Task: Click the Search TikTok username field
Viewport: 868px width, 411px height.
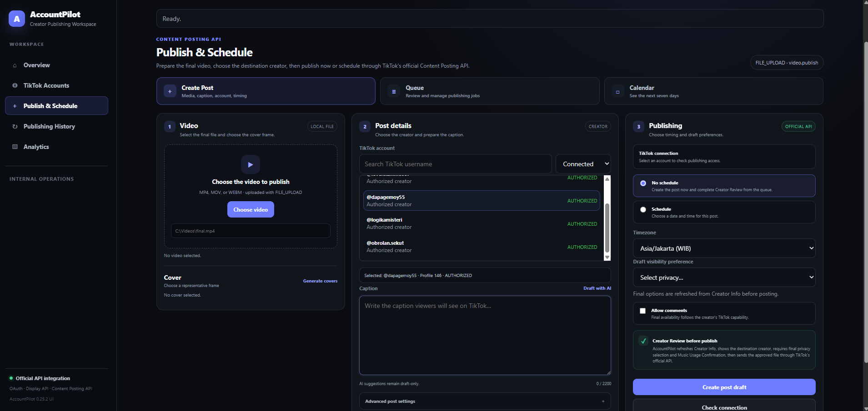Action: pos(455,164)
